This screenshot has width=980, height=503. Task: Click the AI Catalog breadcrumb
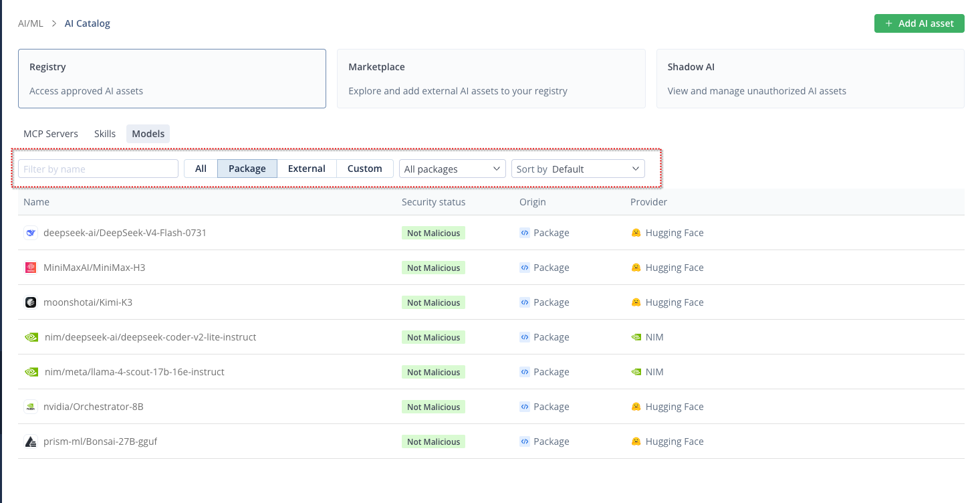(88, 23)
